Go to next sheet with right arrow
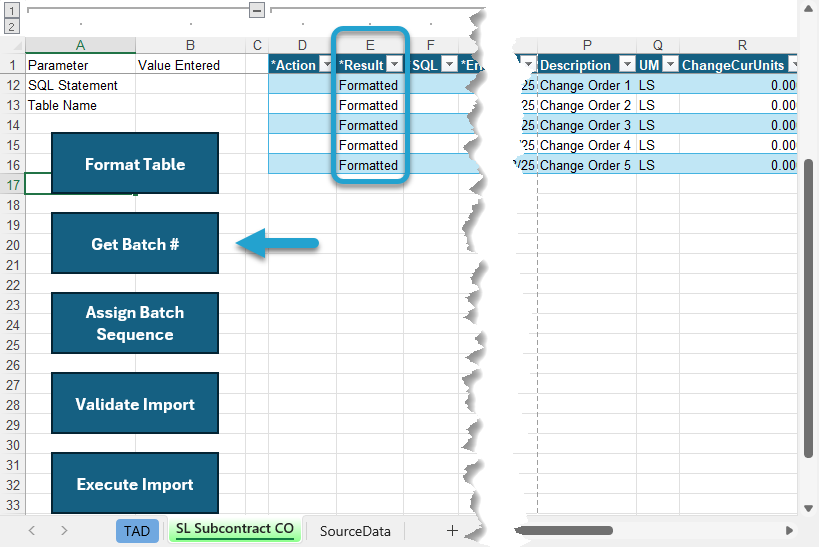This screenshot has height=547, width=819. pos(64,531)
